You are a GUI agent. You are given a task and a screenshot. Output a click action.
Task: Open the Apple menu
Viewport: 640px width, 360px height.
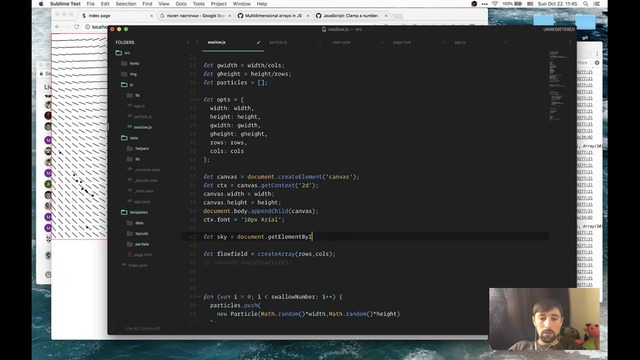pyautogui.click(x=41, y=4)
